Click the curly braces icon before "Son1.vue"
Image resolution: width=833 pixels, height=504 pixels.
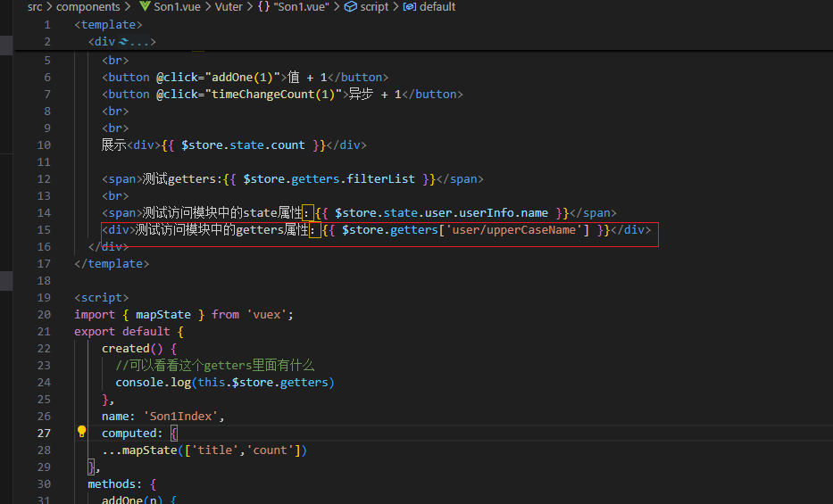click(x=263, y=6)
